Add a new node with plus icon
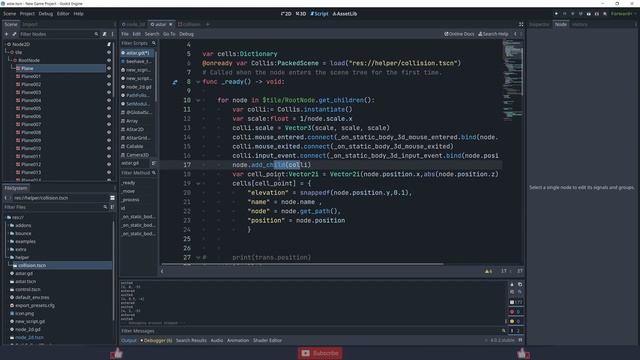This screenshot has height=360, width=640. click(7, 34)
